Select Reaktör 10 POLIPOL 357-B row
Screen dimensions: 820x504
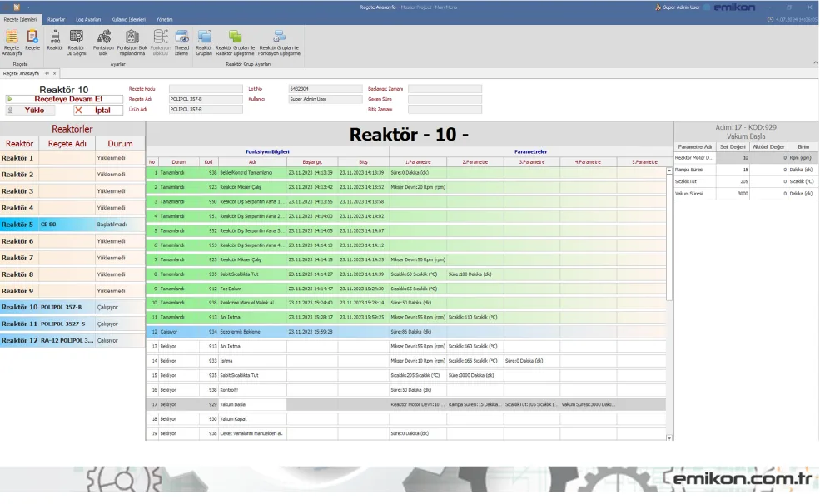pos(72,307)
